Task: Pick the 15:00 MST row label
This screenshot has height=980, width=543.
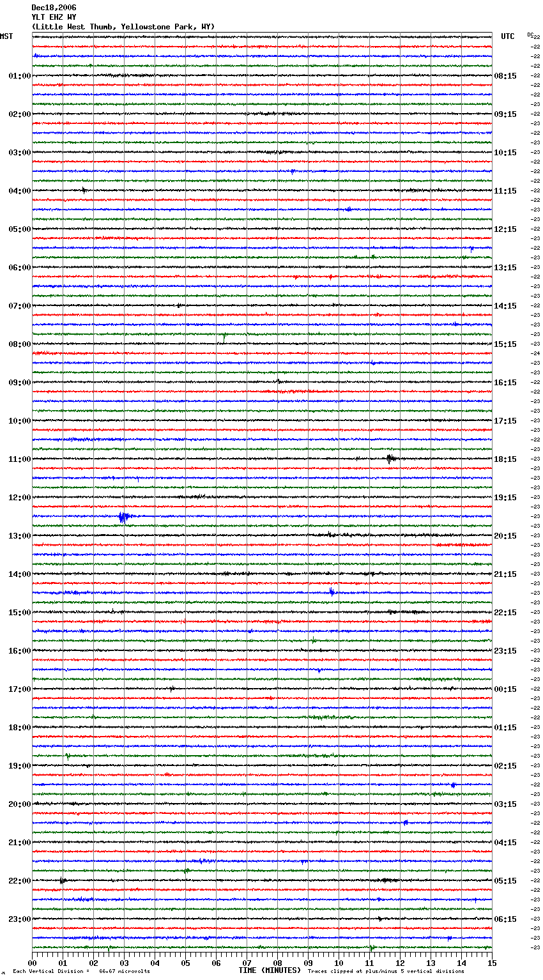Action: 20,613
